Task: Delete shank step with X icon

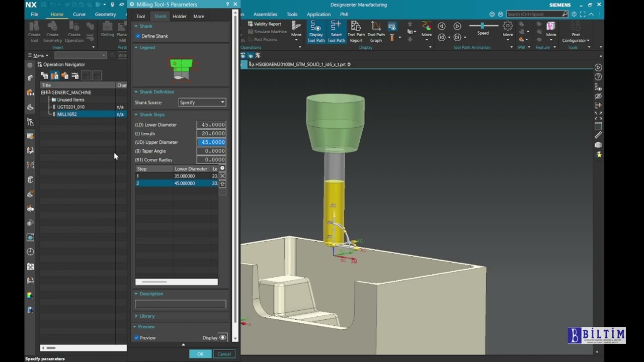Action: [x=222, y=176]
